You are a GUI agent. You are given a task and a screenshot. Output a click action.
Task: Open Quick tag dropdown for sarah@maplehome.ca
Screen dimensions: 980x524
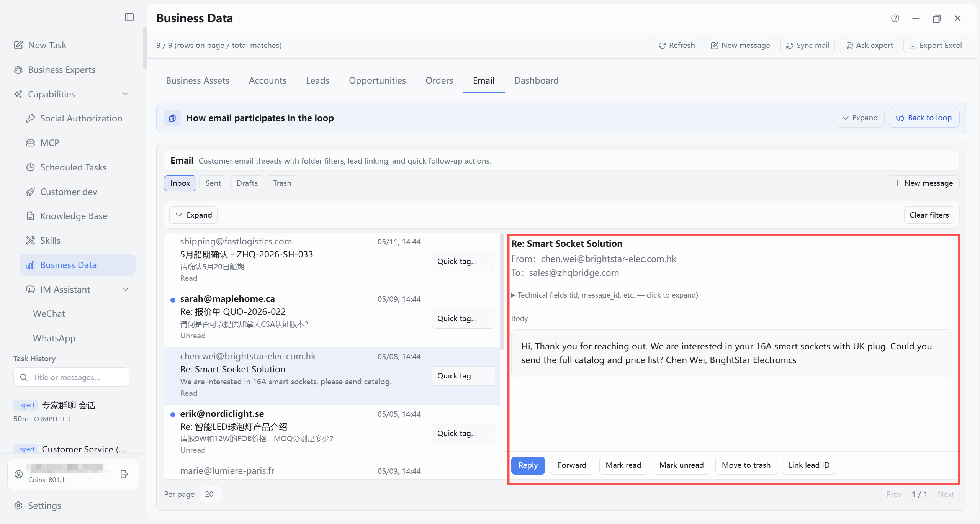click(x=463, y=319)
